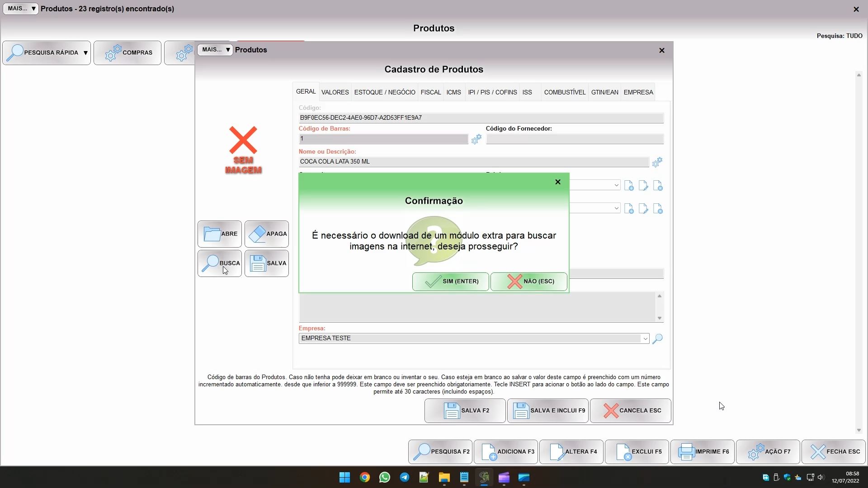The image size is (868, 488).
Task: Click the ABRE folder button
Action: coord(220,234)
